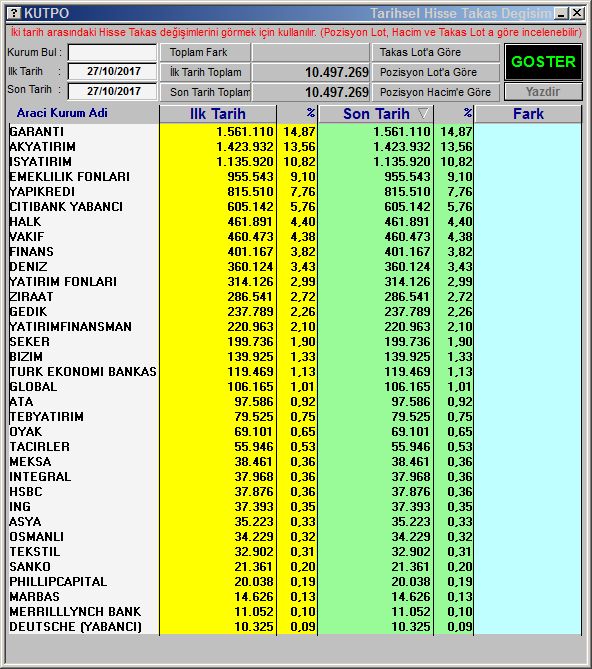Select the ASYA row name
The image size is (592, 669).
coord(26,522)
